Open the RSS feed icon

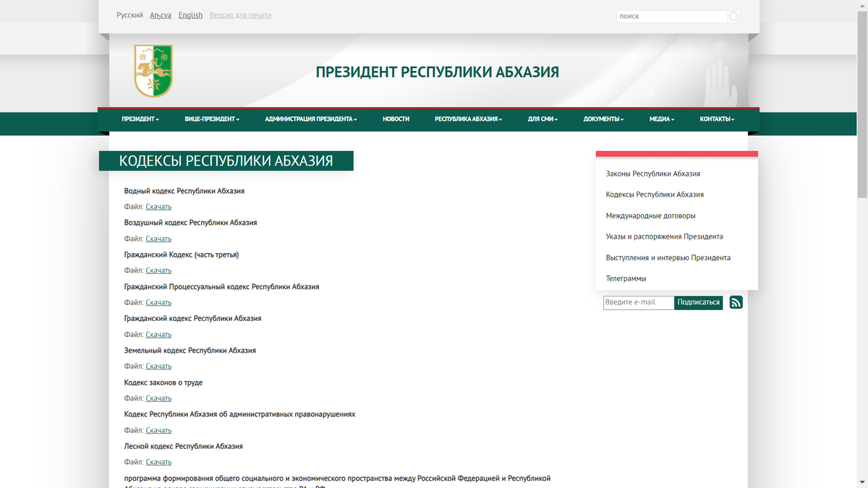point(736,302)
